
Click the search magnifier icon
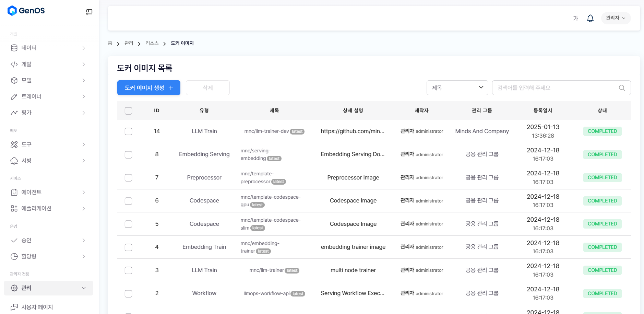(622, 88)
